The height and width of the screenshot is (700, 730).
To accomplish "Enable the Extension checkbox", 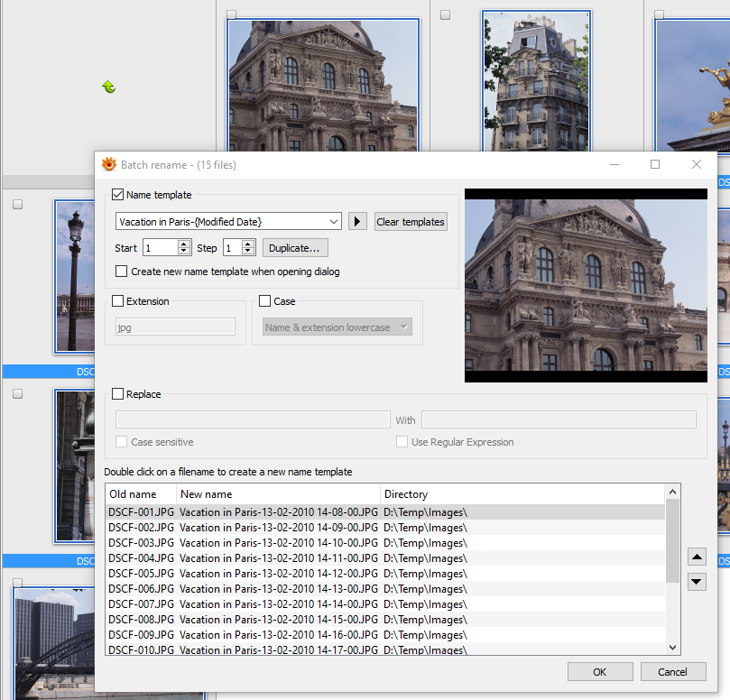I will [x=118, y=301].
